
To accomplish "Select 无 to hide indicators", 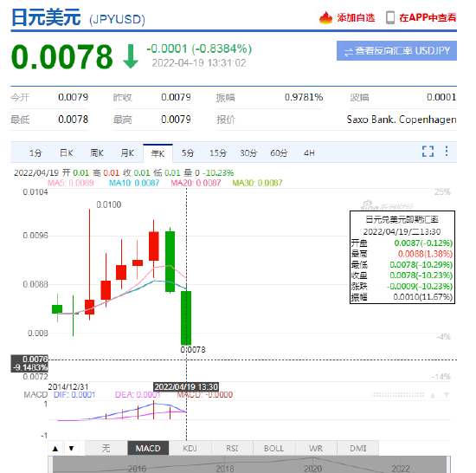I will 106,448.
